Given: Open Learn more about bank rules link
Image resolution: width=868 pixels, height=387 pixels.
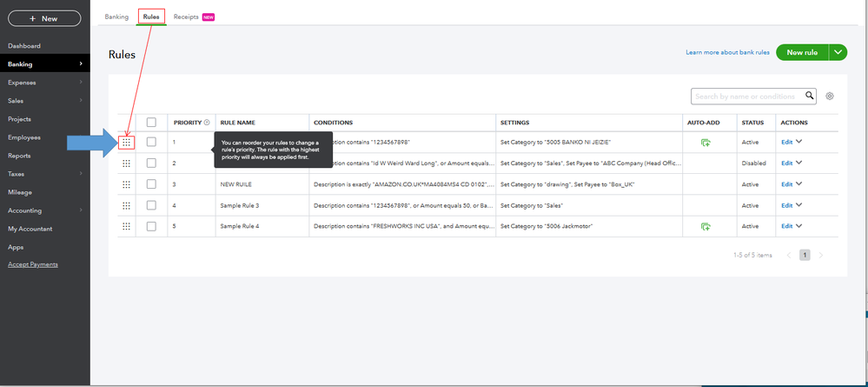Looking at the screenshot, I should [x=727, y=53].
